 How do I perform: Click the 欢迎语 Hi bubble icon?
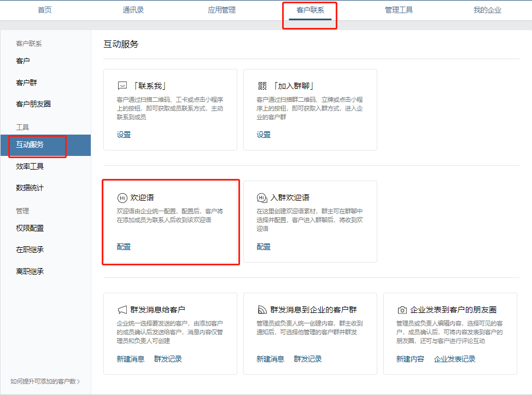coord(122,197)
